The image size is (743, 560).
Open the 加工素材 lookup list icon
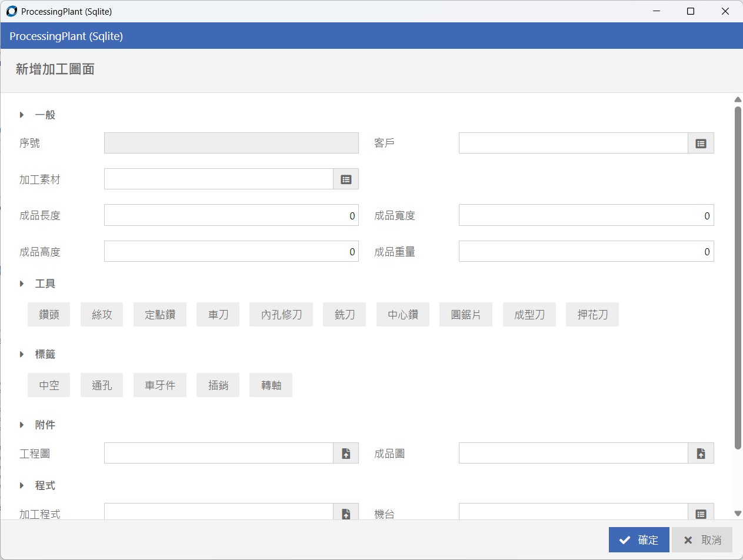pyautogui.click(x=346, y=179)
